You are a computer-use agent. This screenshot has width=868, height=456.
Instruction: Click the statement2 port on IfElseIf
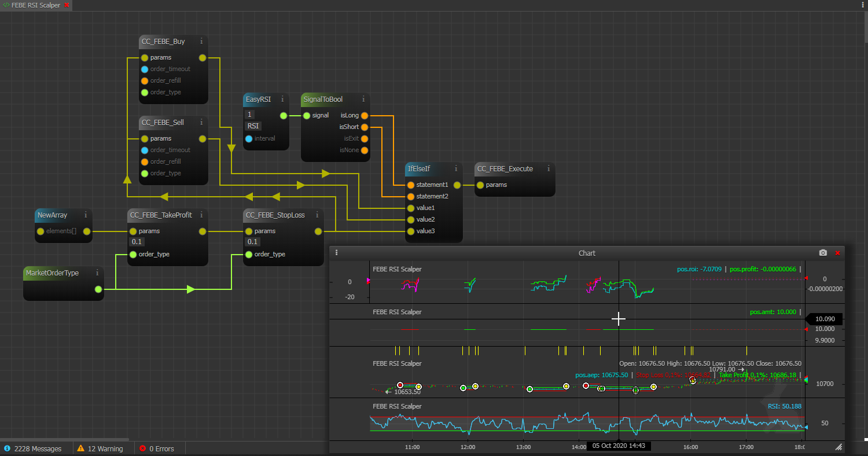pyautogui.click(x=411, y=196)
